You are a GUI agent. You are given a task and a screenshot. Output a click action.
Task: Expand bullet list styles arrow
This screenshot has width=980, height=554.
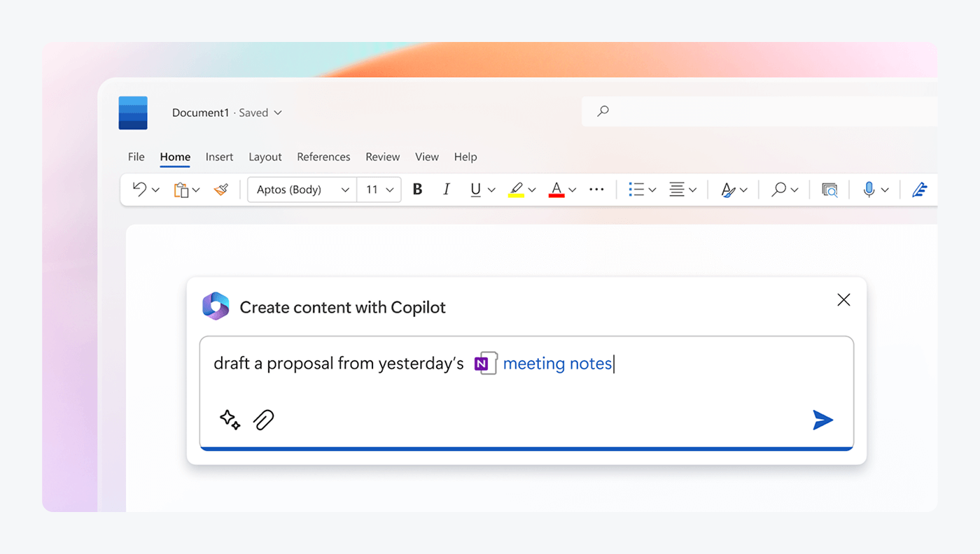[652, 190]
